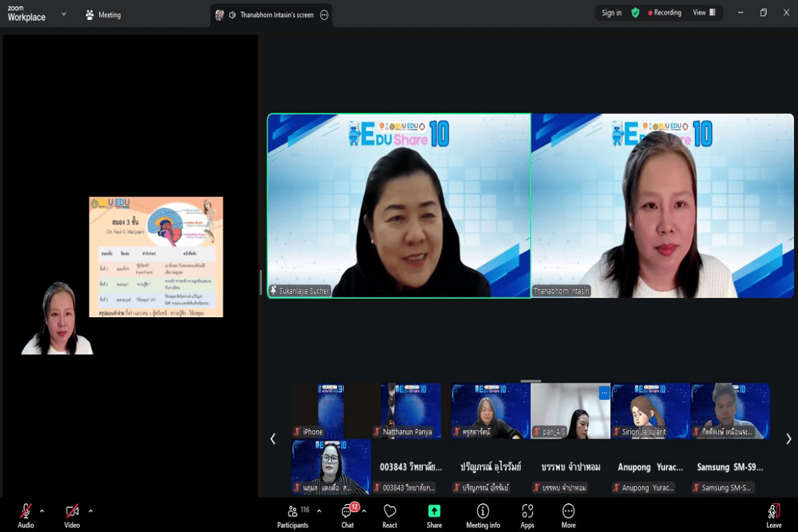The image size is (798, 532).
Task: Open Meeting info
Action: 483,515
